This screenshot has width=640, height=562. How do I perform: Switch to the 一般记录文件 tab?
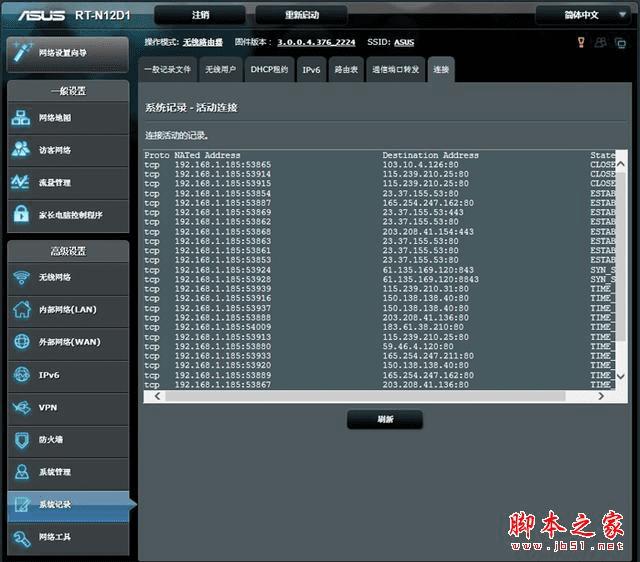tap(168, 70)
